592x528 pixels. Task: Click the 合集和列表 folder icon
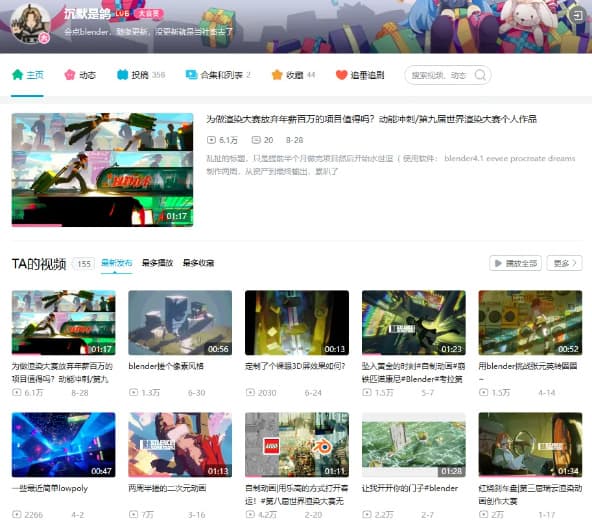point(191,75)
